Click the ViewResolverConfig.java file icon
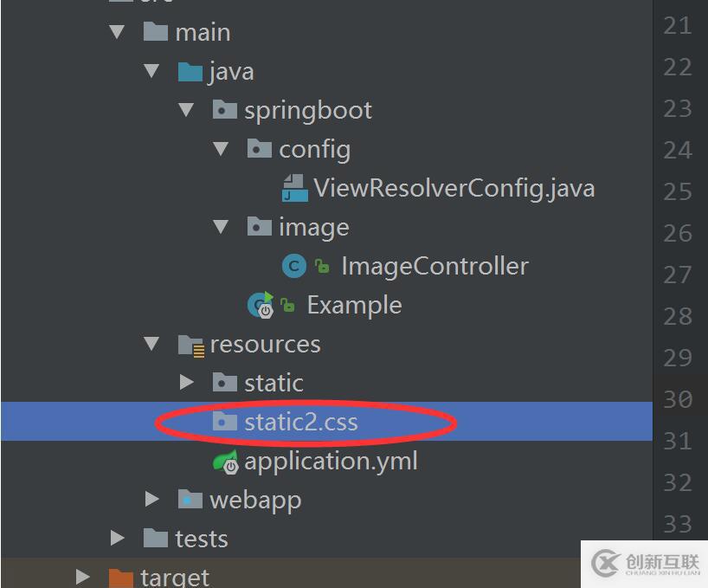708x588 pixels. point(295,187)
